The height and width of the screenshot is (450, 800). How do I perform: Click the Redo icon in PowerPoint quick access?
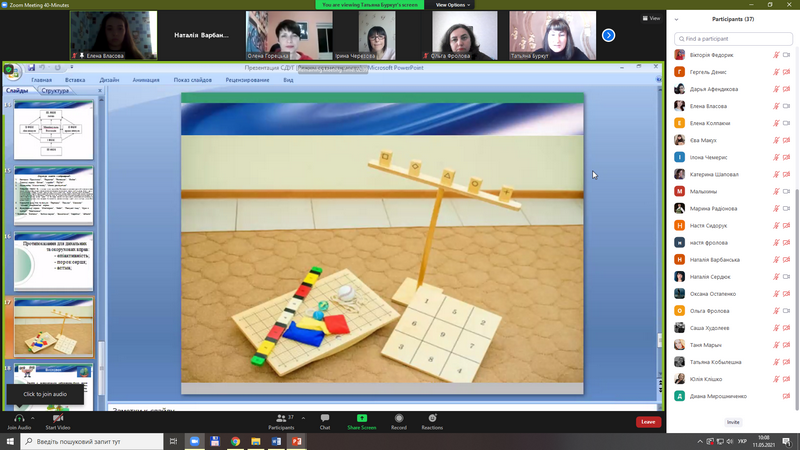[x=57, y=67]
